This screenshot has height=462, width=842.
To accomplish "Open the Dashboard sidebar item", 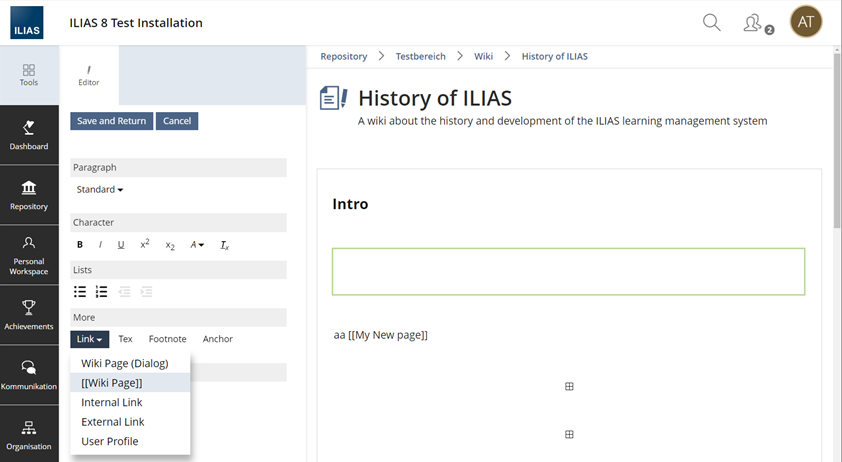I will pyautogui.click(x=29, y=135).
